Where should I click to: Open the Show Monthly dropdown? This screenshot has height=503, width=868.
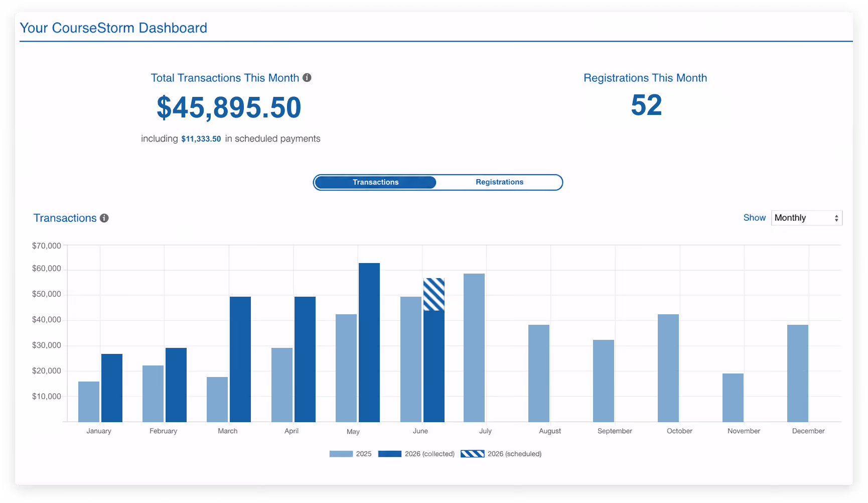pyautogui.click(x=806, y=218)
